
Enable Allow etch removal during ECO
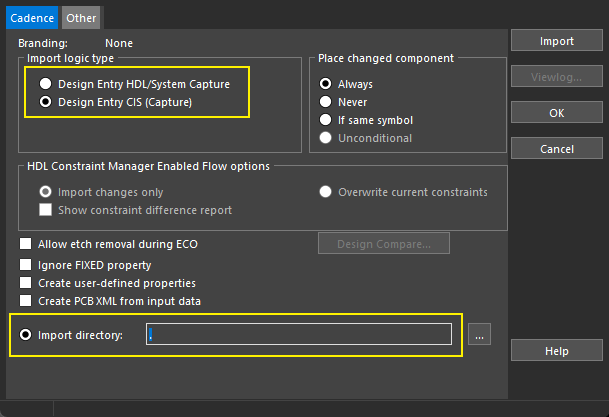click(x=26, y=244)
